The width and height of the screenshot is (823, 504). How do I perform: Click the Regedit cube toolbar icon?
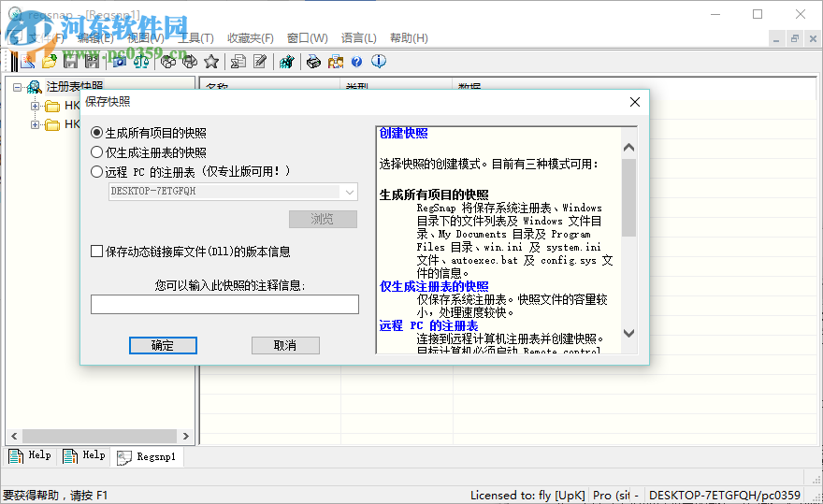[287, 62]
